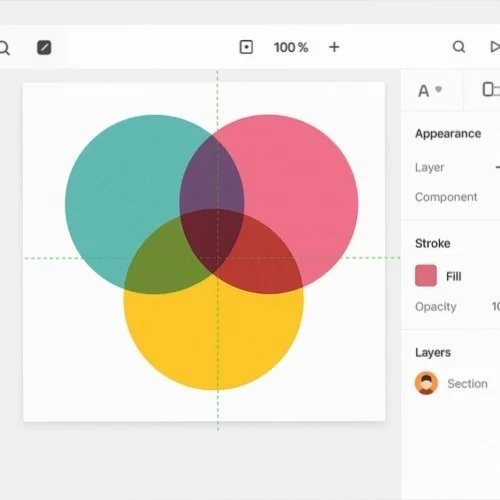Click the Layer property label
Image resolution: width=500 pixels, height=500 pixels.
pos(429,167)
